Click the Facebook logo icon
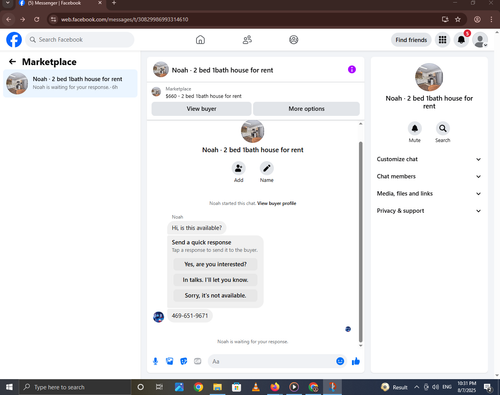The width and height of the screenshot is (500, 395). (x=14, y=40)
